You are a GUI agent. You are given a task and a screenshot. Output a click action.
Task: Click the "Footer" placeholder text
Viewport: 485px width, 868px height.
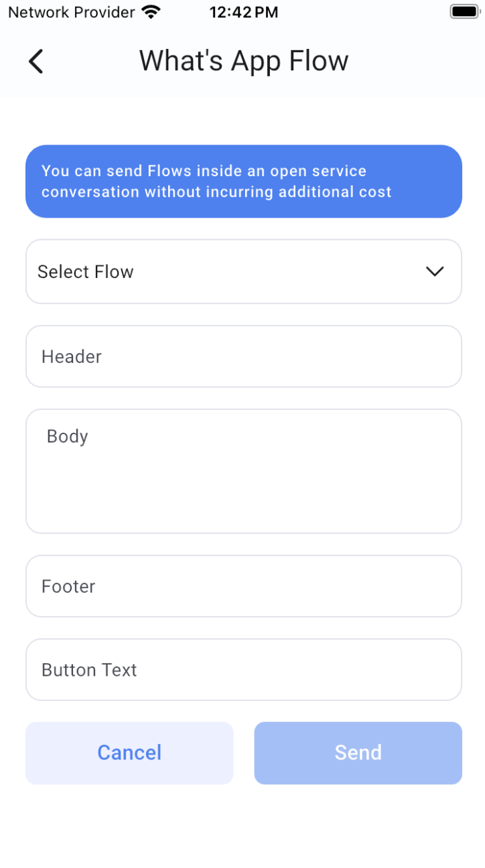pyautogui.click(x=68, y=587)
